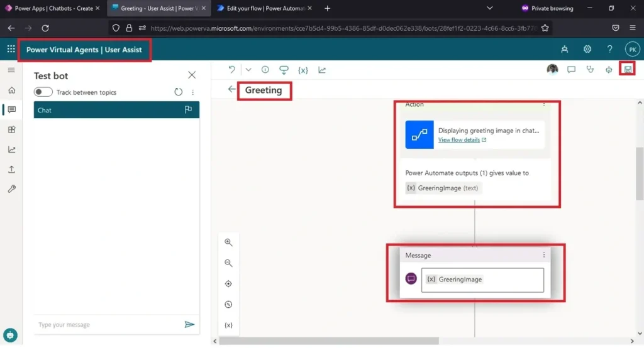The height and width of the screenshot is (348, 644).
Task: Reset canvas view to center
Action: click(x=228, y=284)
